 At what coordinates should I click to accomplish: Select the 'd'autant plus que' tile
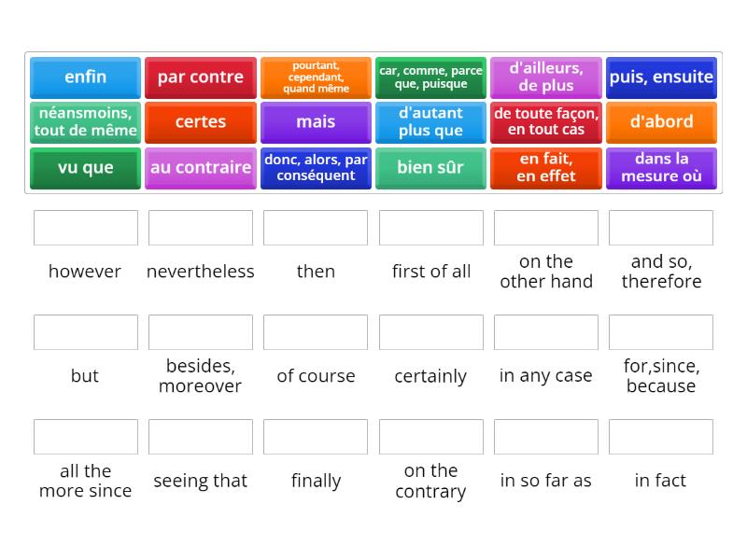[x=430, y=122]
